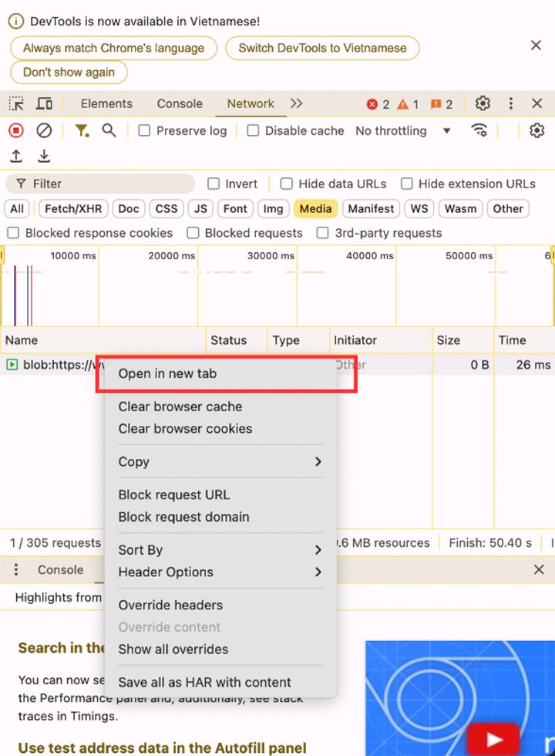The height and width of the screenshot is (756, 555).
Task: Check Blocked requests checkbox
Action: pos(193,233)
